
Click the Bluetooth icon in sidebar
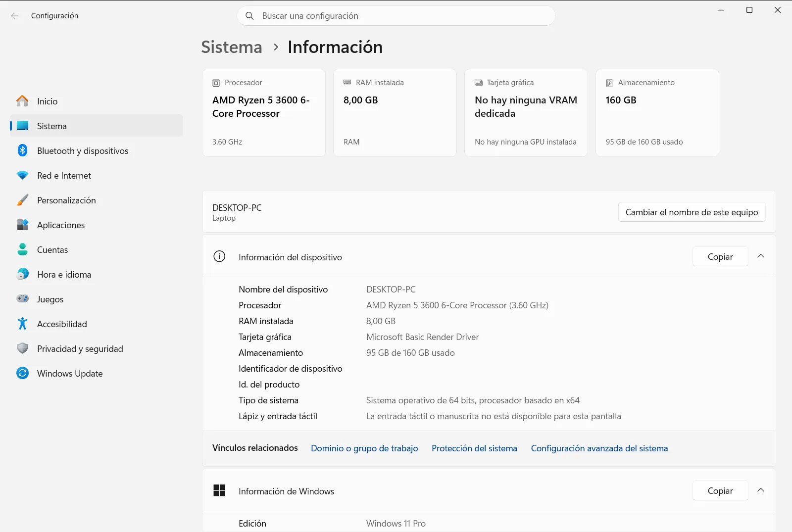point(22,150)
